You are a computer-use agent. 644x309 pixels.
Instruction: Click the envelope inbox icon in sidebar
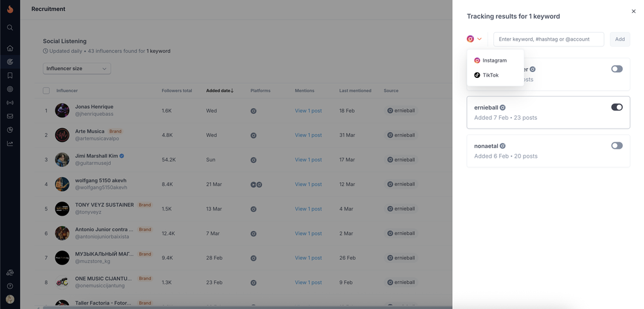pos(10,116)
